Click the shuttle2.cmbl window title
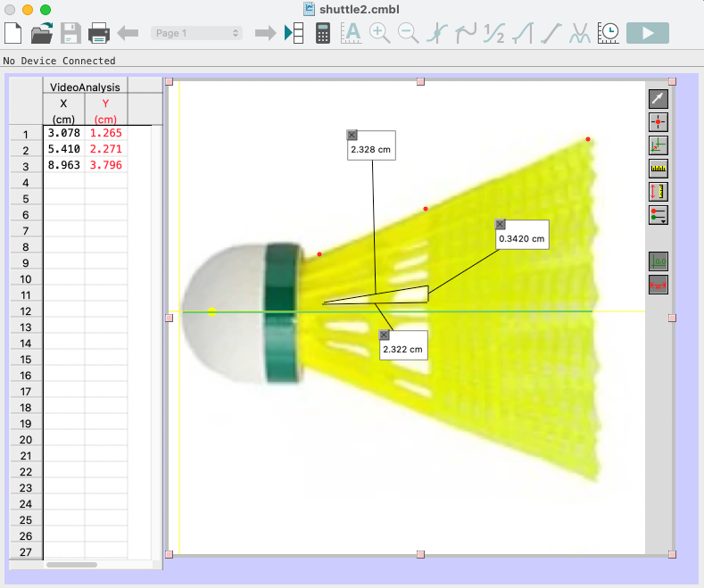 click(x=360, y=10)
